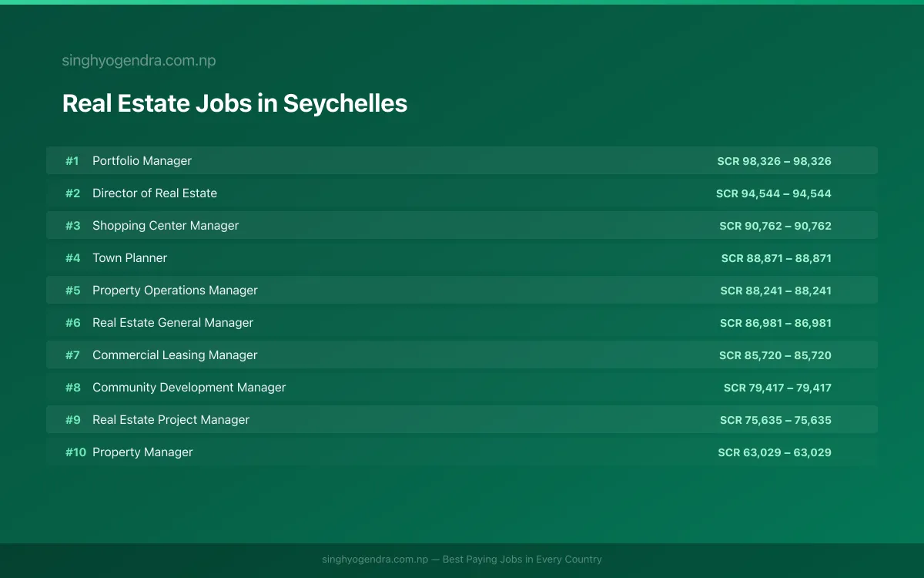Click salary SCR 63,029 – 63,029

click(775, 452)
